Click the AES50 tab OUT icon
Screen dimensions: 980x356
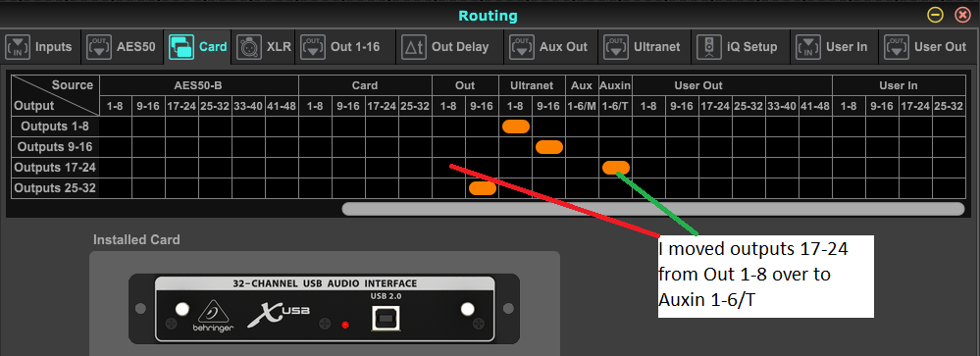point(99,47)
